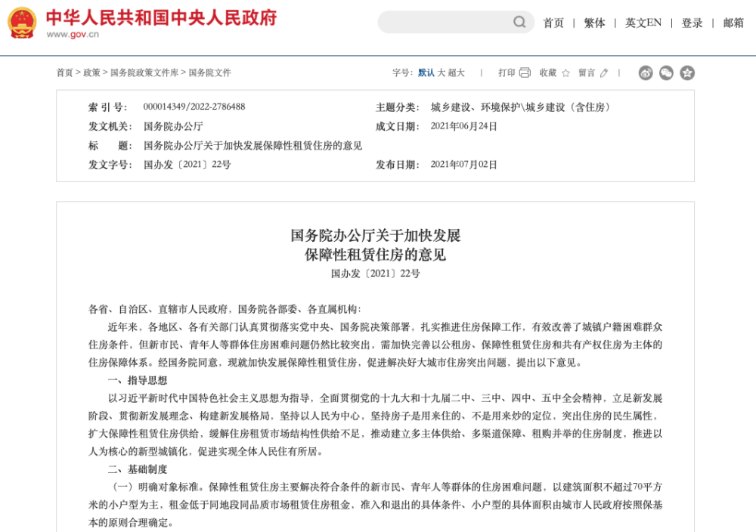Go to 政策 in breadcrumb
Screen dimensions: 756x532
91,73
